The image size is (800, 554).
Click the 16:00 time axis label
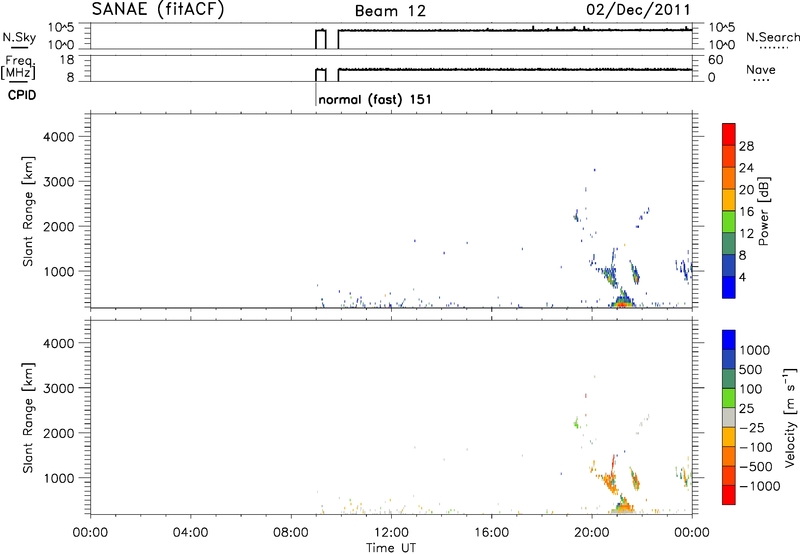click(x=491, y=533)
